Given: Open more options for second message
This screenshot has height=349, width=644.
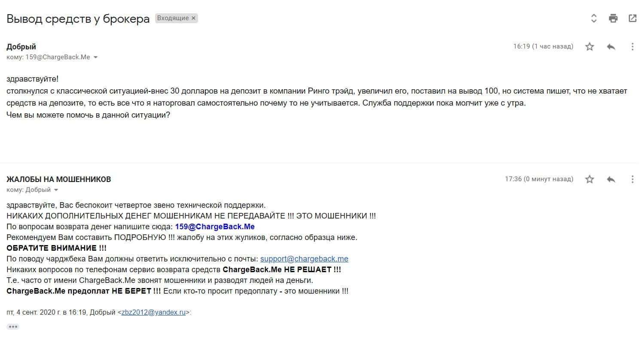Looking at the screenshot, I should pyautogui.click(x=632, y=179).
